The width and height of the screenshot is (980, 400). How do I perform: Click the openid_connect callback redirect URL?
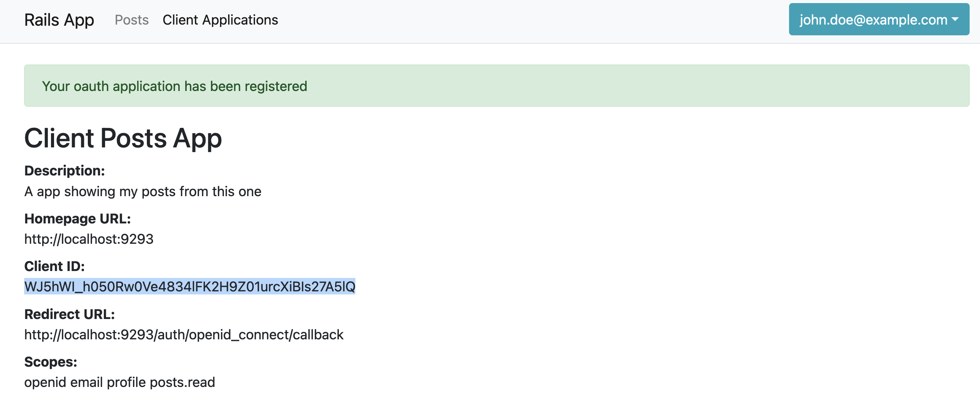(x=184, y=335)
